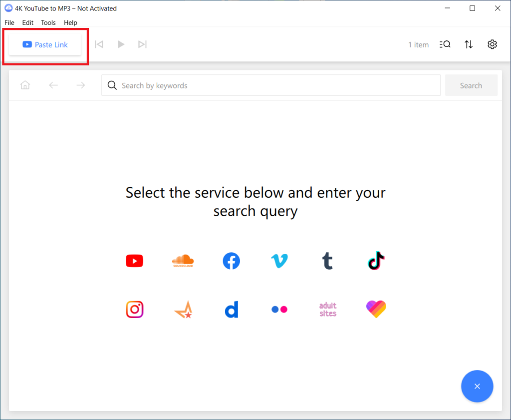Screen dimensions: 511x420
Task: Navigate back in the in-app browser
Action: pos(53,85)
